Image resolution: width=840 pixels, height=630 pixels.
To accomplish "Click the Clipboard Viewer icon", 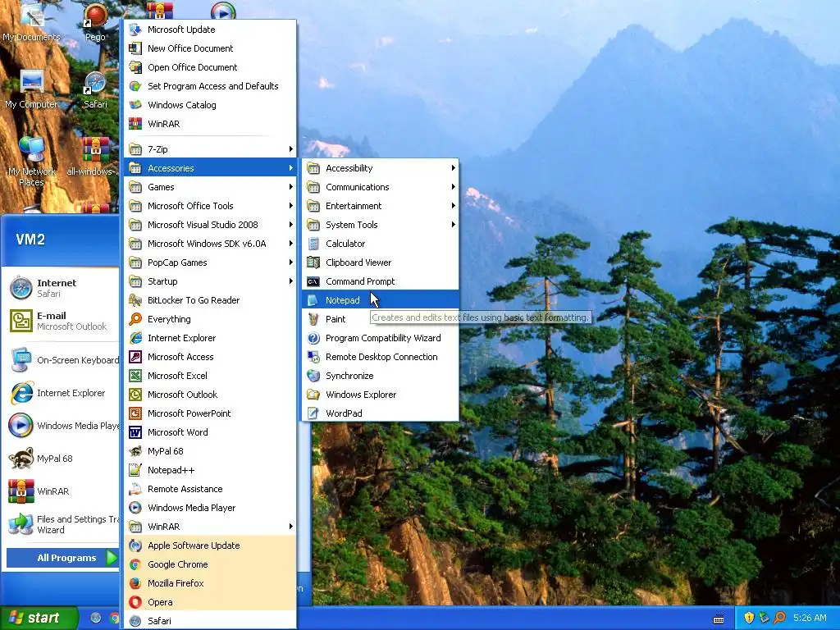I will [313, 262].
